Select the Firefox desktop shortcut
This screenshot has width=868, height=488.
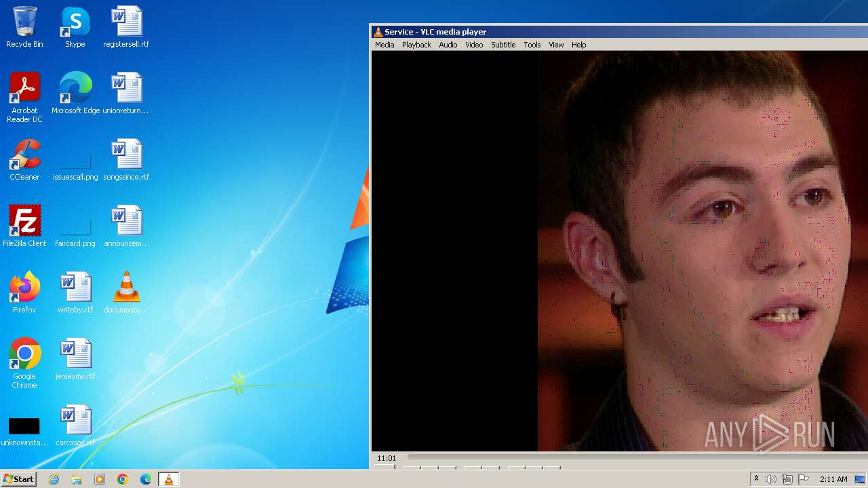24,293
